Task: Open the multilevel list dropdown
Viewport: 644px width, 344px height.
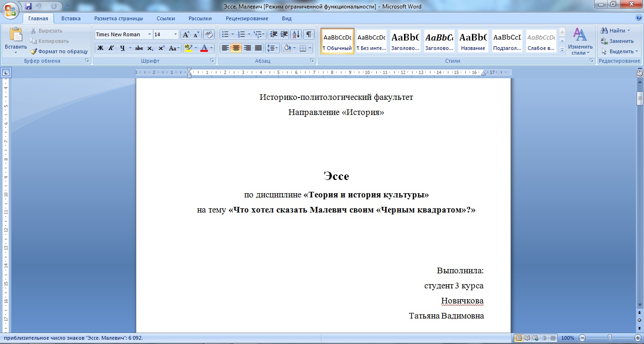Action: [259, 34]
